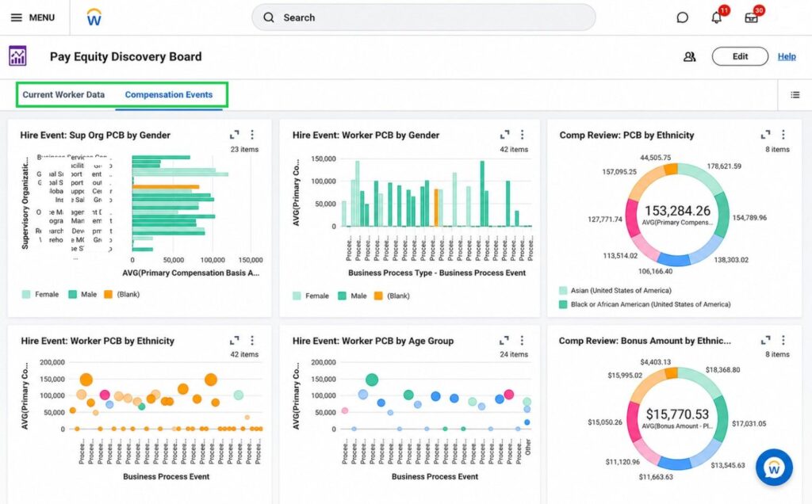Select the 113,514.02 donut label
Viewport: 812px width, 504px height.
coord(620,256)
